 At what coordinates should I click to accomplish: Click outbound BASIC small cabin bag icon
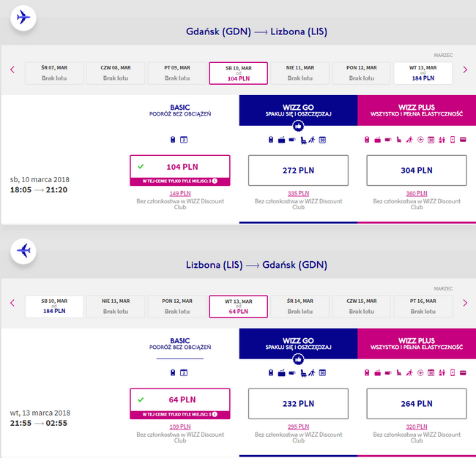tap(173, 140)
